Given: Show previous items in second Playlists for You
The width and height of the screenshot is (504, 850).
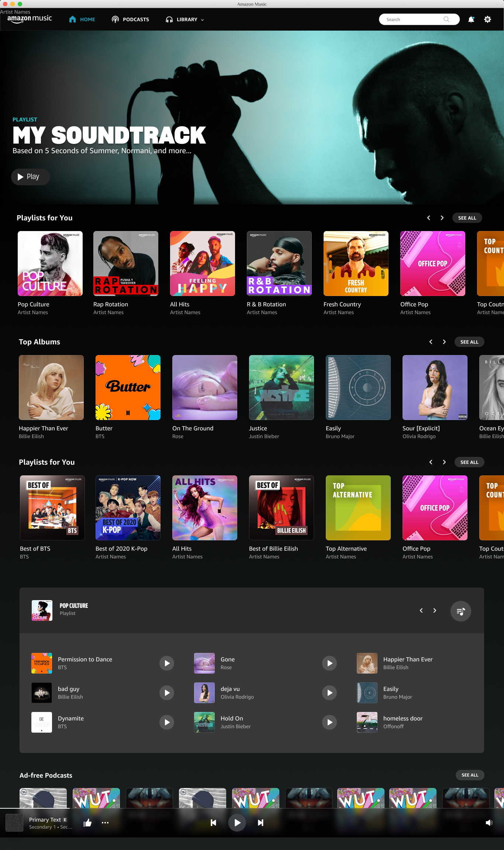Looking at the screenshot, I should (431, 462).
